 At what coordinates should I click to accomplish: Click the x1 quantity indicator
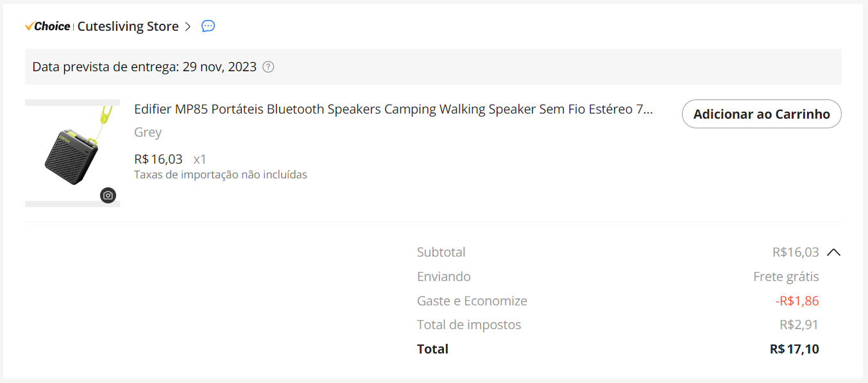tap(200, 159)
